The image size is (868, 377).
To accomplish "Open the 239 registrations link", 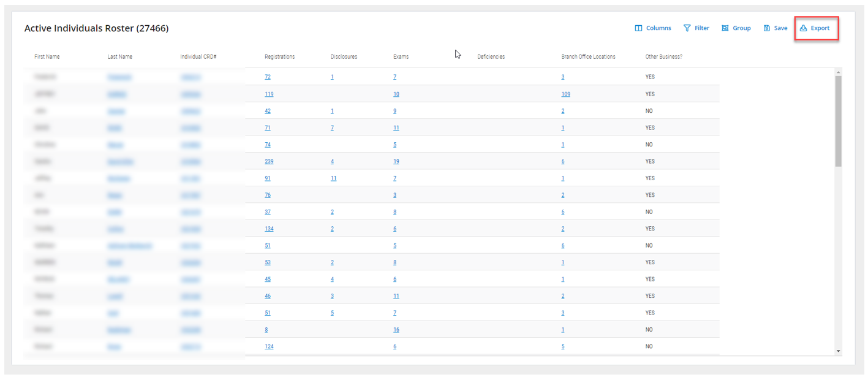I will pos(269,162).
